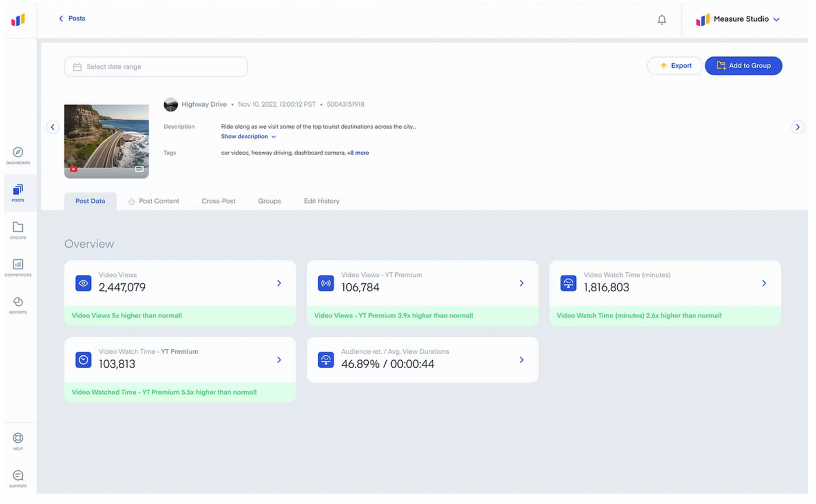Viewport: 816px width, 504px height.
Task: Click the notification bell icon
Action: 662,19
